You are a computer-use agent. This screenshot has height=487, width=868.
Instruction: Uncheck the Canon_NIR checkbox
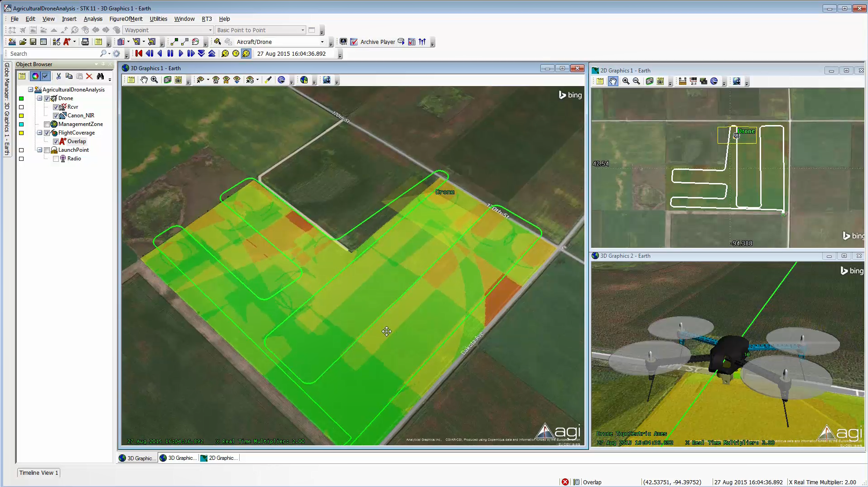(56, 116)
